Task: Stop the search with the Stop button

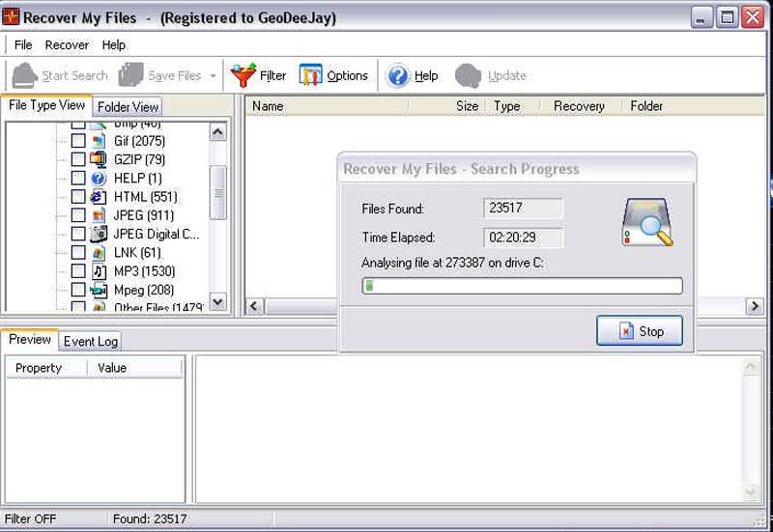Action: click(x=640, y=331)
